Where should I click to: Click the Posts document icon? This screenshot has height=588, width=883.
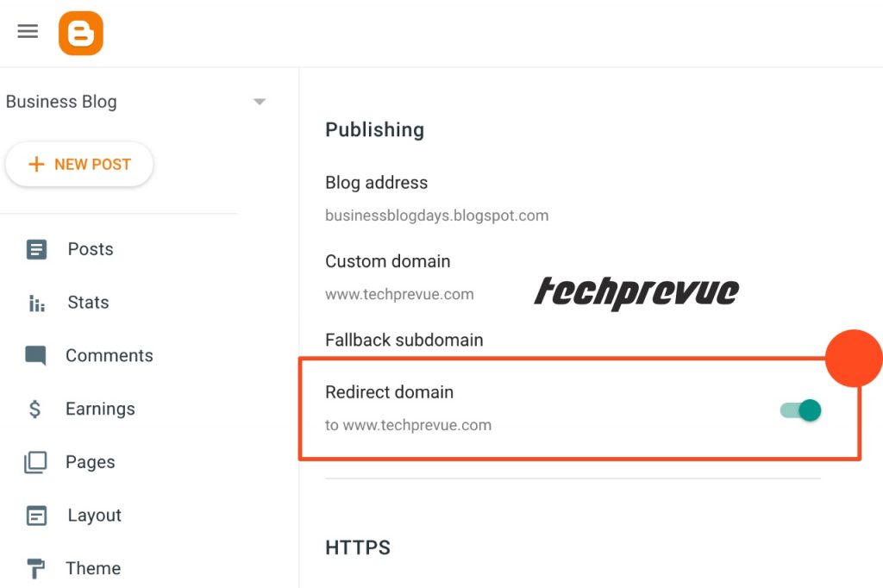coord(36,249)
